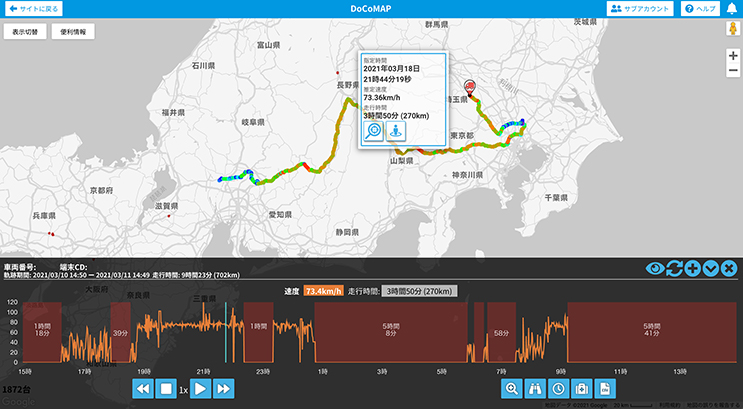
Task: Click the clock icon below the chart
Action: 558,388
